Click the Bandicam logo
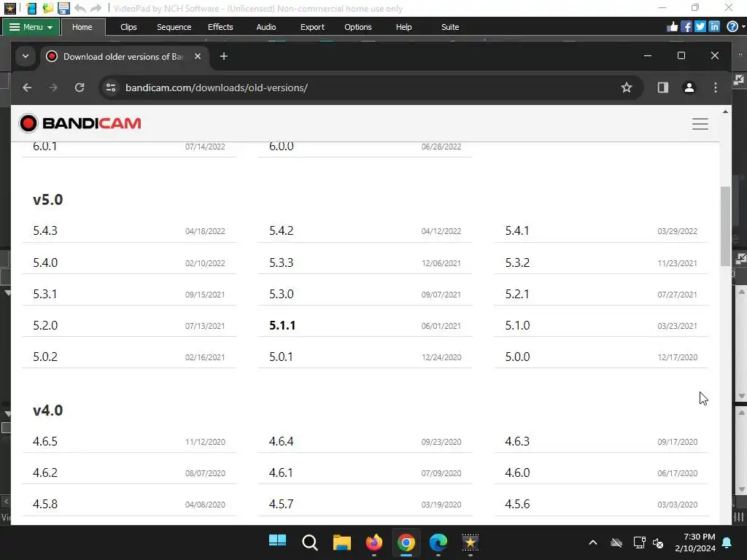Image resolution: width=747 pixels, height=560 pixels. pyautogui.click(x=80, y=123)
